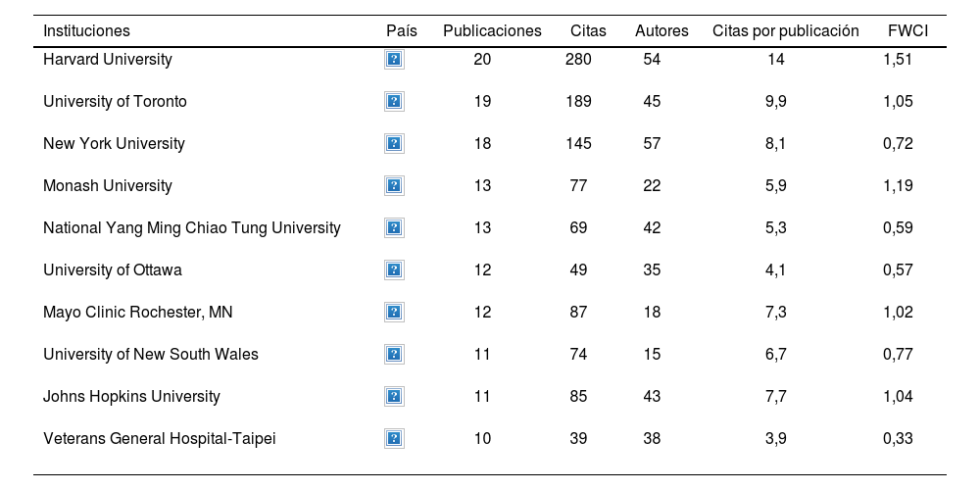980x490 pixels.
Task: Select the Instituciones column header
Action: [86, 31]
